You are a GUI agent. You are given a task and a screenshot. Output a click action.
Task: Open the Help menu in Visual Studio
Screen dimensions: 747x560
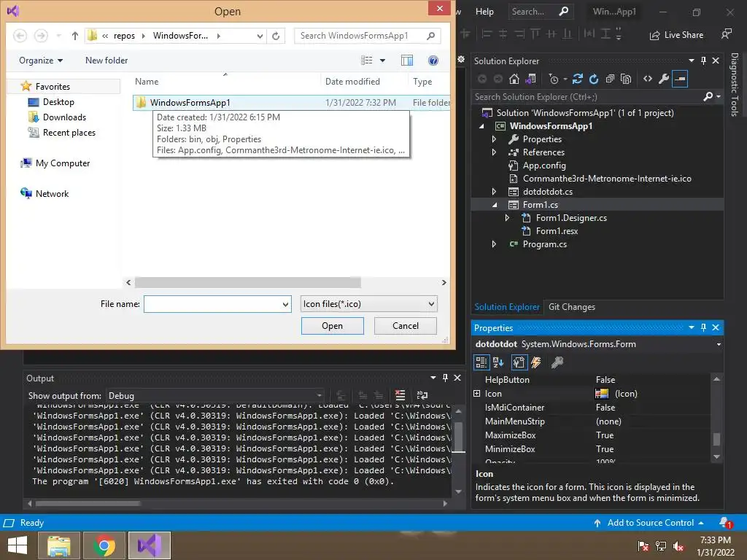tap(484, 12)
